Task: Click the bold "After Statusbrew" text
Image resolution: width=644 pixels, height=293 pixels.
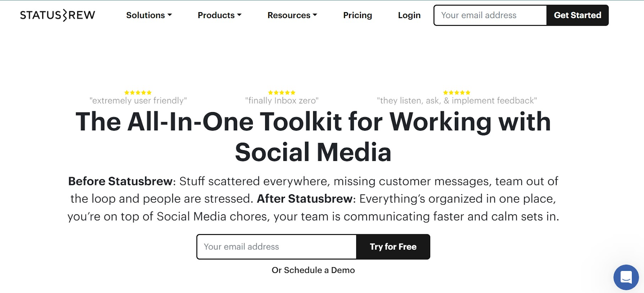Action: pyautogui.click(x=305, y=199)
